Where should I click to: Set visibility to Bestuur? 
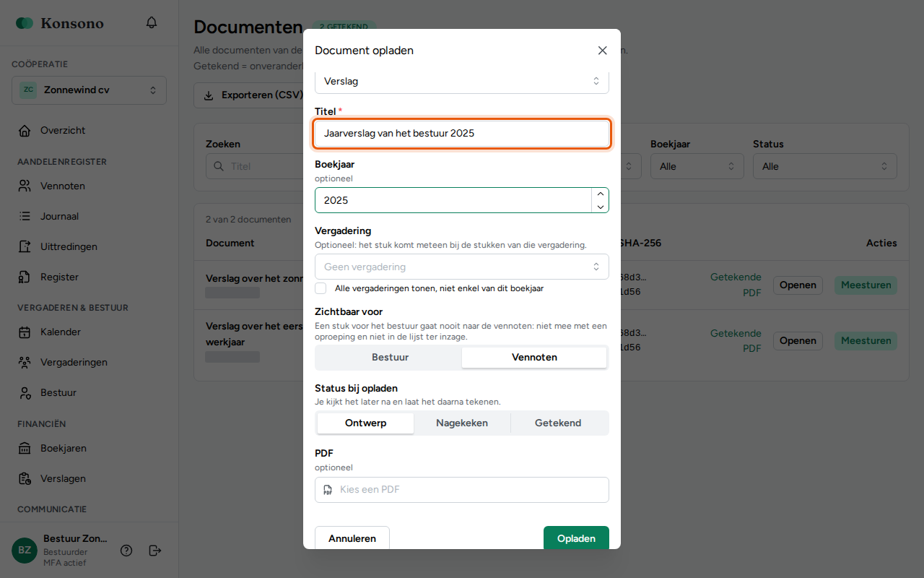pyautogui.click(x=390, y=358)
